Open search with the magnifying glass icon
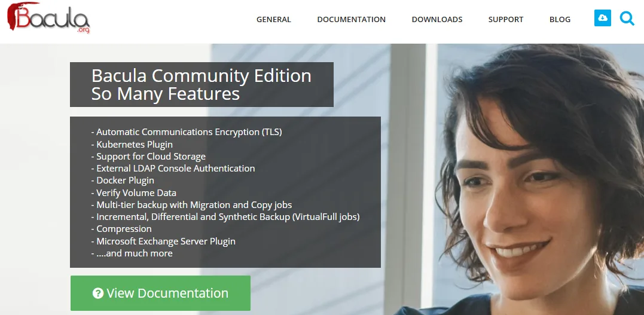This screenshot has height=315, width=644. (627, 19)
